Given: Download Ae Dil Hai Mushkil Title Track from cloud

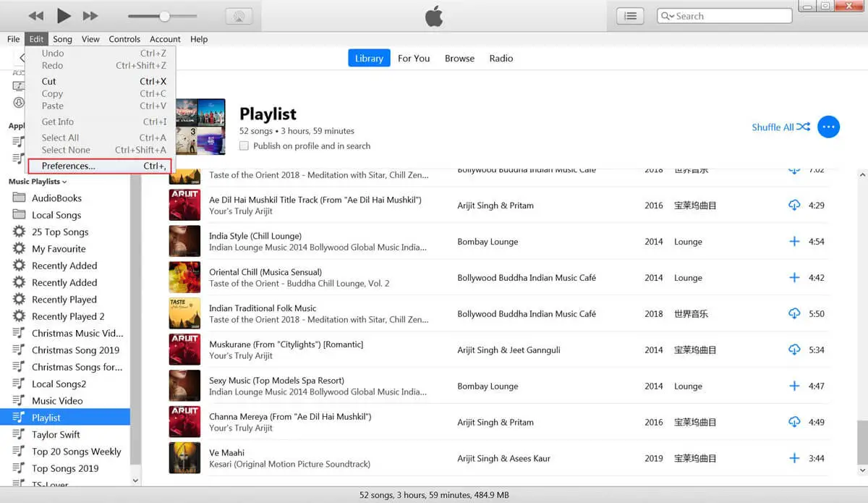Looking at the screenshot, I should coord(794,206).
